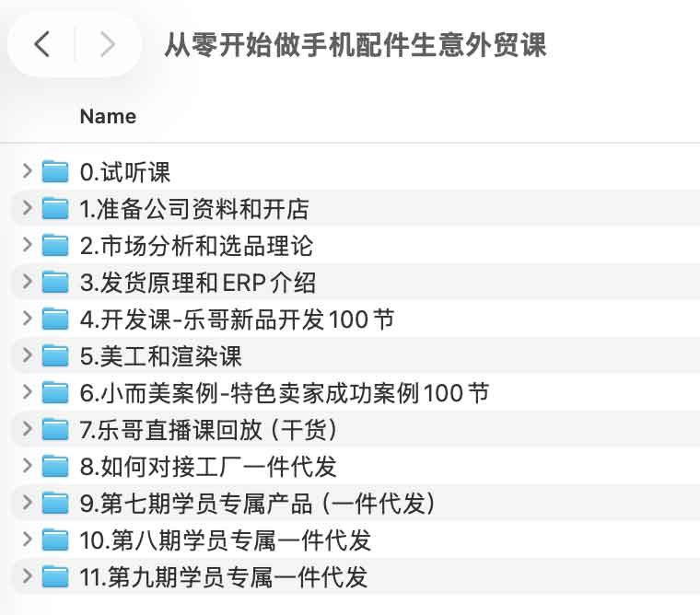Click the folder icon for 10.第八期学员专属一件代发
This screenshot has width=700, height=615.
(56, 540)
